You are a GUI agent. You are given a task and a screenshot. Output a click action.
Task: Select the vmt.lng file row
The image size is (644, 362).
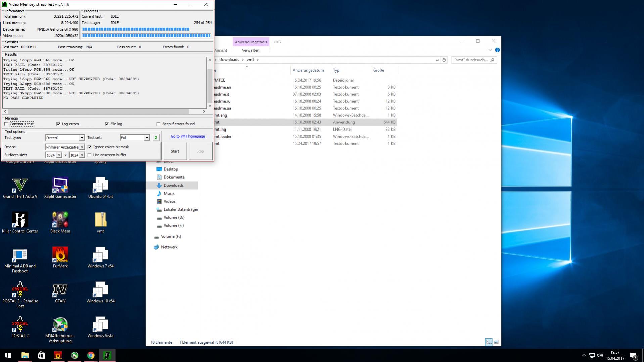point(305,130)
